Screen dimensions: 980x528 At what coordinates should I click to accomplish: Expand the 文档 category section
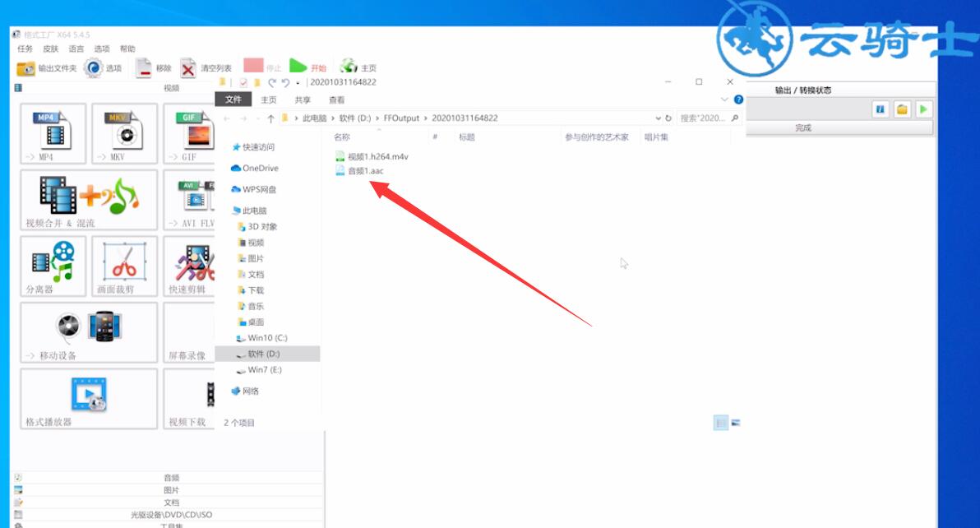pyautogui.click(x=168, y=503)
